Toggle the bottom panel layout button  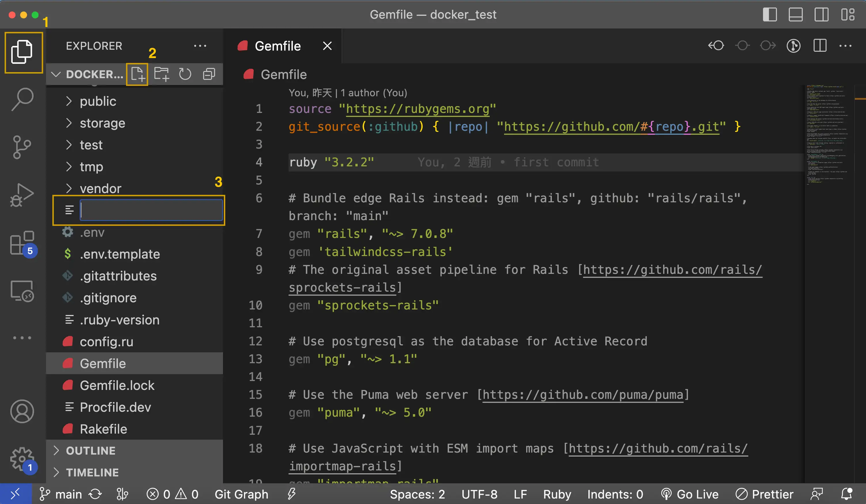point(796,15)
